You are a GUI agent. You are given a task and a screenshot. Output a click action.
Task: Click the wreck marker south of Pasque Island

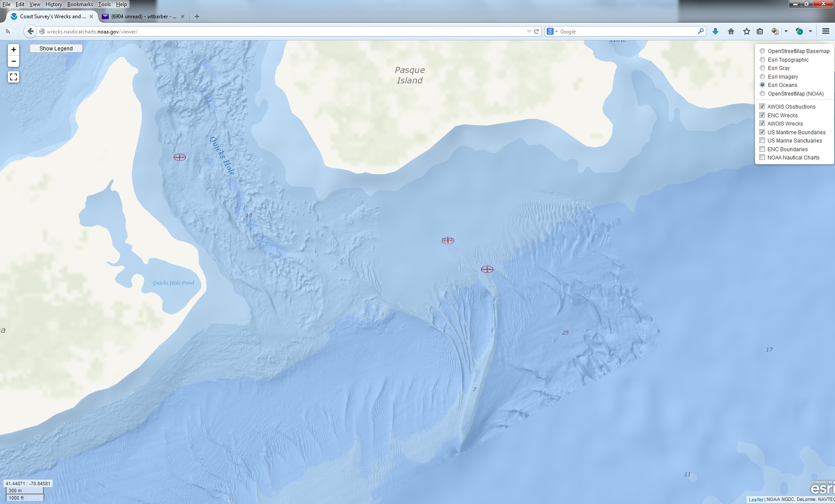coord(448,240)
